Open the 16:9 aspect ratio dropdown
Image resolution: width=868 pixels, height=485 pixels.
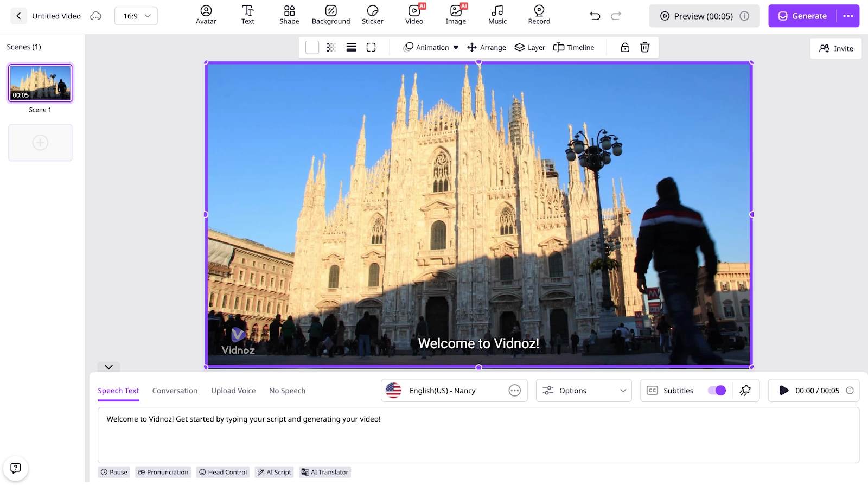click(136, 16)
